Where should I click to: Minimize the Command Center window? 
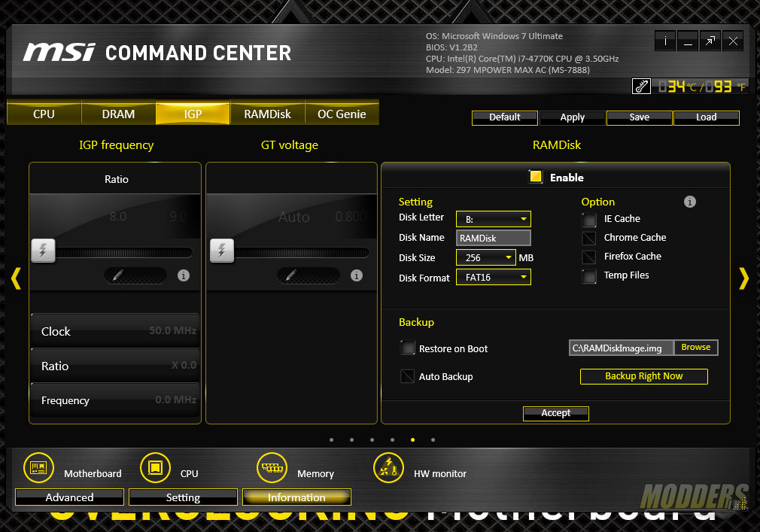pyautogui.click(x=688, y=41)
